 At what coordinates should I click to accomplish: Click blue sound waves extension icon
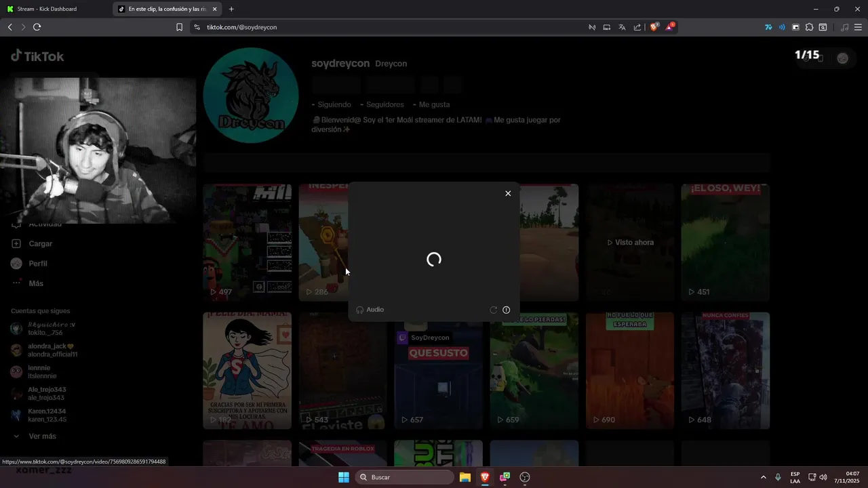click(x=782, y=27)
